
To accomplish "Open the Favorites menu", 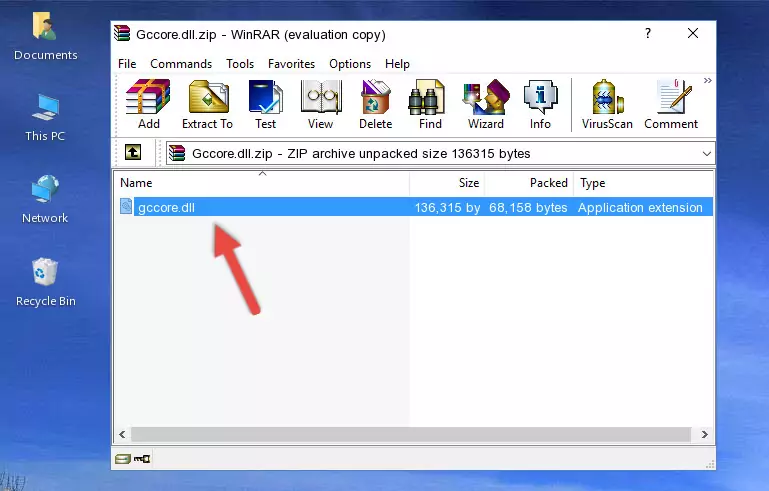I will tap(291, 64).
